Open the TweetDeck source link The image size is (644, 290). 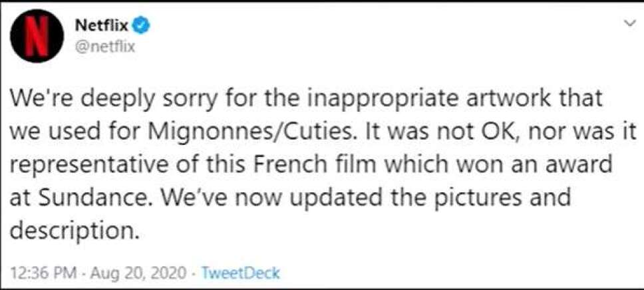pyautogui.click(x=238, y=273)
